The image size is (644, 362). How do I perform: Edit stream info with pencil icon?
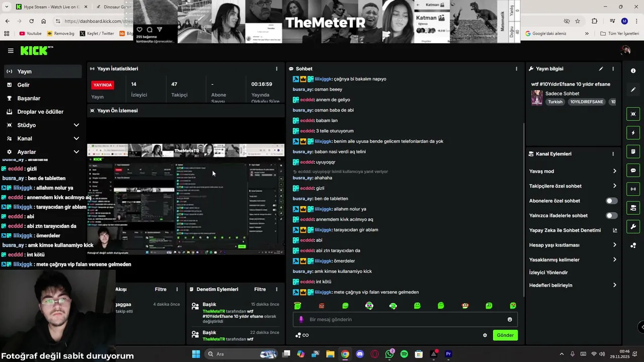601,69
